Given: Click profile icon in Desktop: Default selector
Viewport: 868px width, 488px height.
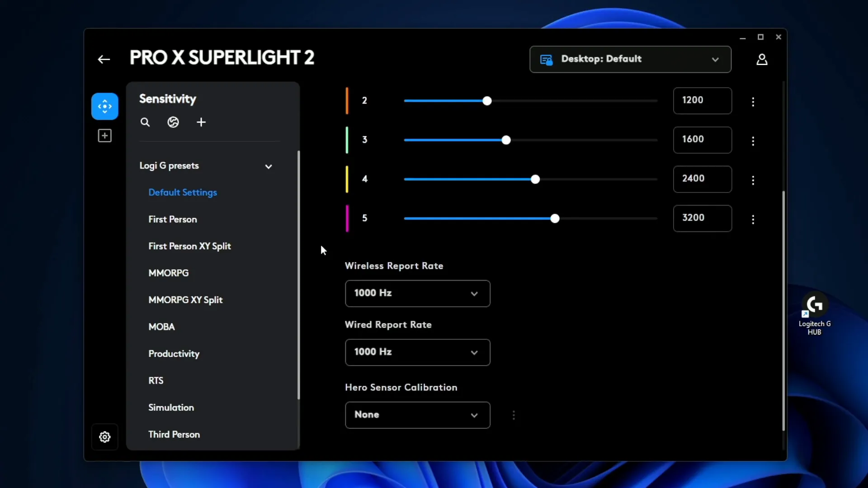Looking at the screenshot, I should coord(546,59).
